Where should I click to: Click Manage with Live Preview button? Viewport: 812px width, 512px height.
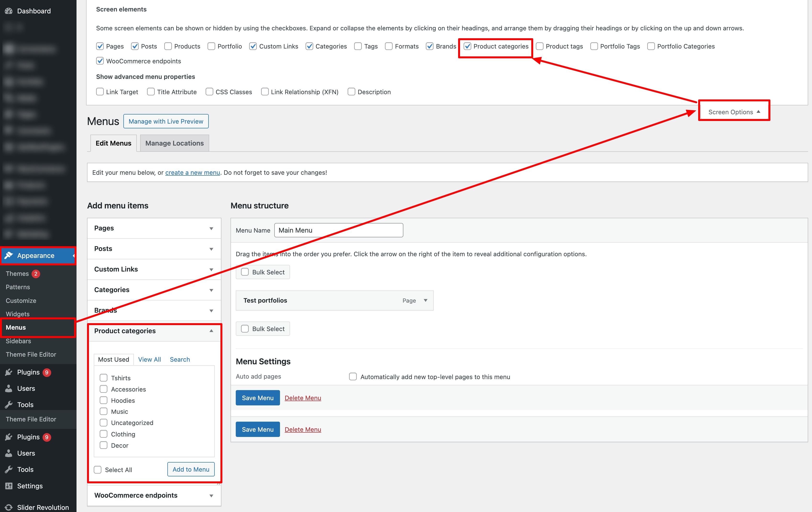(166, 121)
